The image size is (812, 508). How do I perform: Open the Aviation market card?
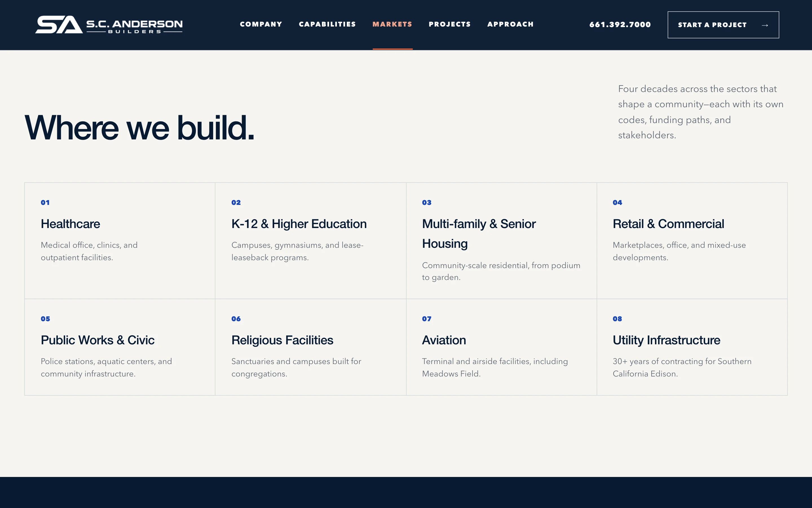(x=501, y=347)
